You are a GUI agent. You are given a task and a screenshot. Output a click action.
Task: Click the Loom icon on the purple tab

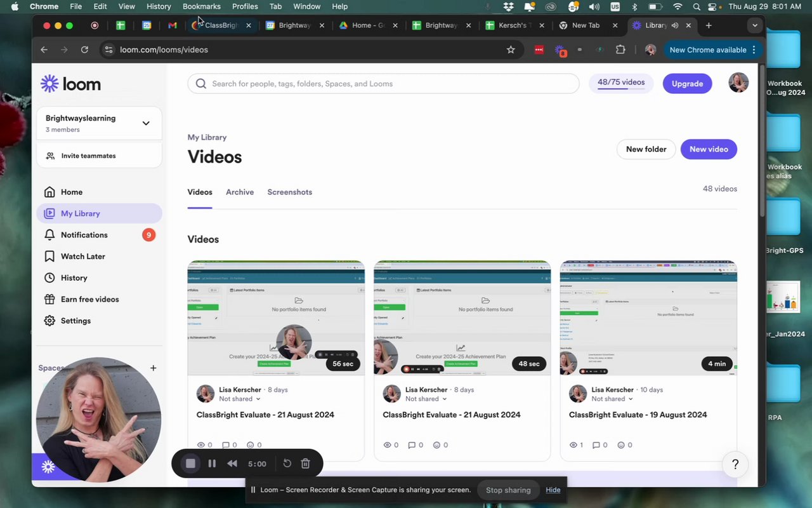coord(48,467)
